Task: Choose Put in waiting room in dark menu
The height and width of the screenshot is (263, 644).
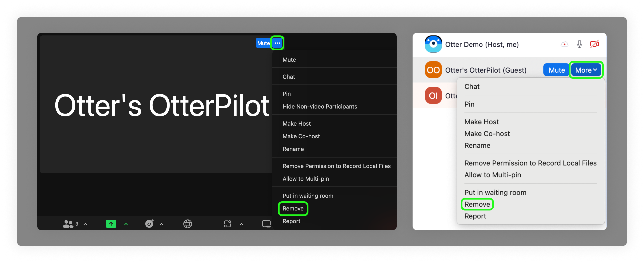Action: [x=308, y=196]
